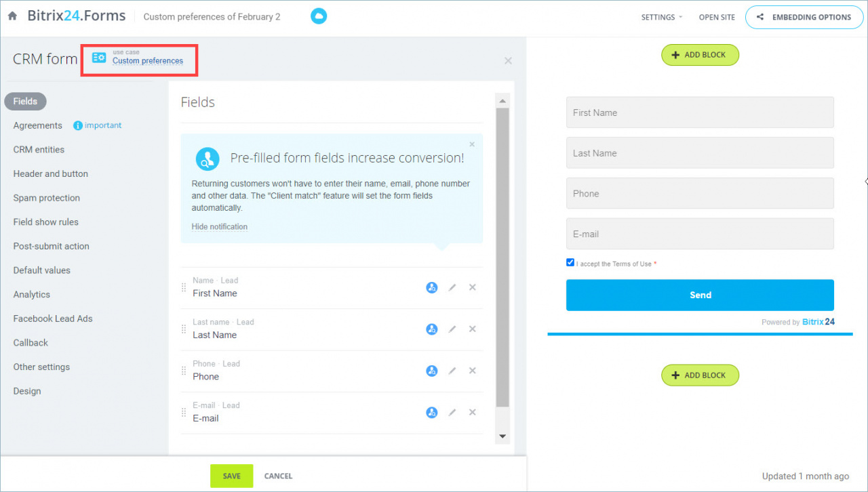Toggle the accept Terms of Use checkbox
868x492 pixels.
[x=570, y=262]
